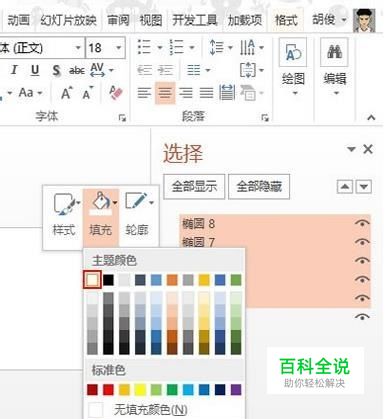Collapse the ribbon with chevron arrow
The height and width of the screenshot is (419, 389).
coord(371,117)
